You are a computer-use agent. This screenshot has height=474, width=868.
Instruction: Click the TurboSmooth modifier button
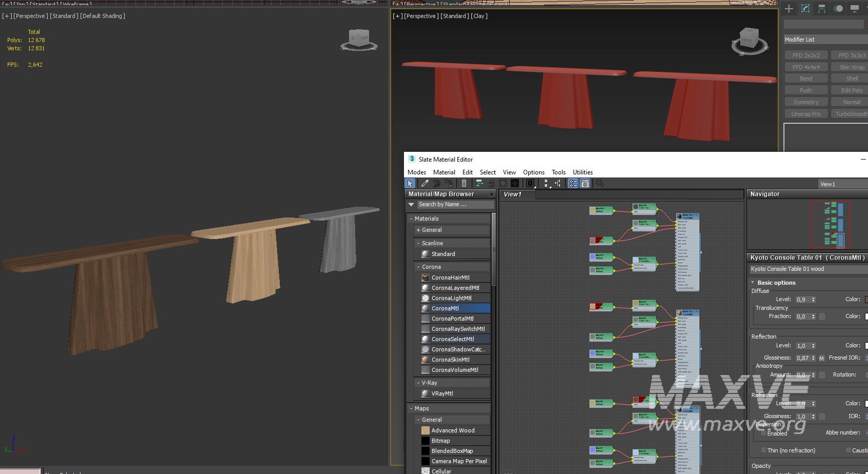(x=851, y=114)
